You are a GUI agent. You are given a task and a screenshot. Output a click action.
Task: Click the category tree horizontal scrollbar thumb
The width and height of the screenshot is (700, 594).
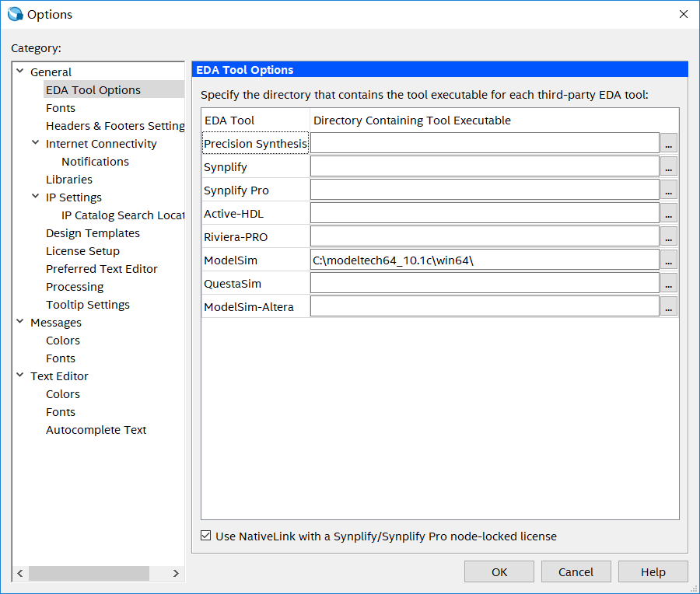tap(89, 573)
